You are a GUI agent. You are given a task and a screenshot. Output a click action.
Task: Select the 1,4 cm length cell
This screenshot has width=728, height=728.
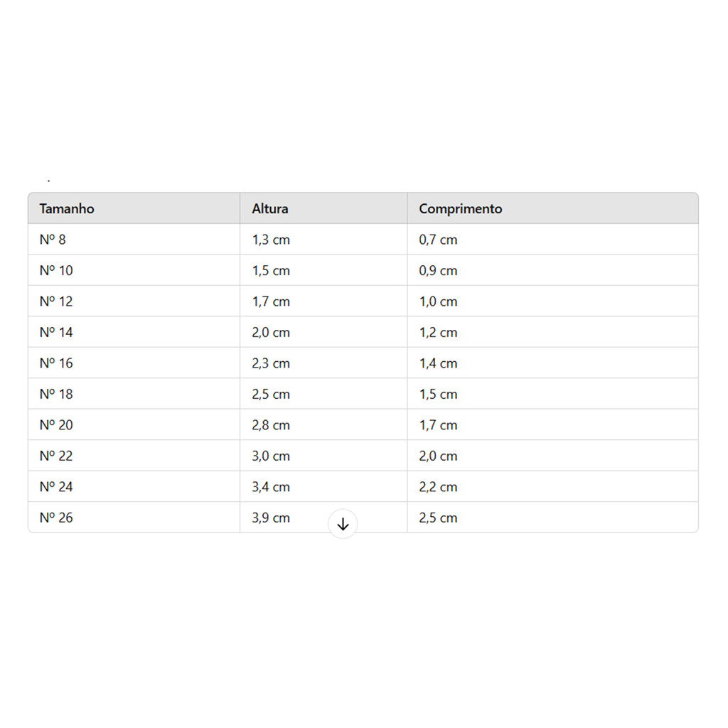[x=438, y=363]
